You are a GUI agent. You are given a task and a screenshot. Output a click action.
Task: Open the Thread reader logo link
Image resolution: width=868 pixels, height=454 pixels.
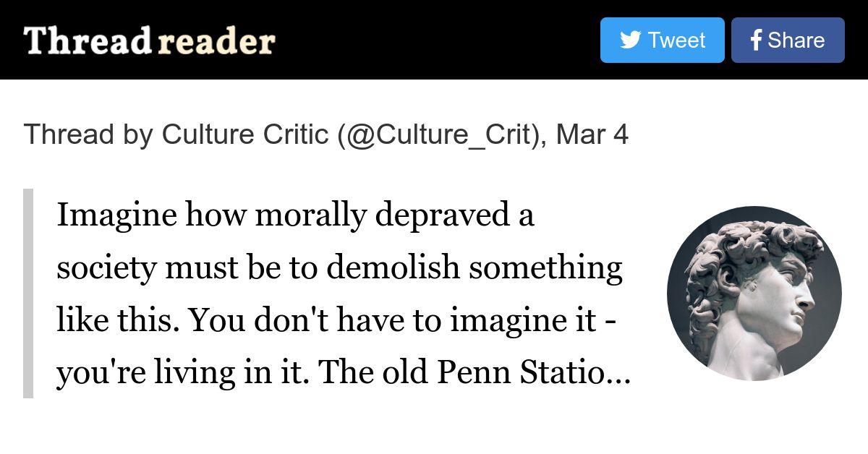(x=150, y=41)
